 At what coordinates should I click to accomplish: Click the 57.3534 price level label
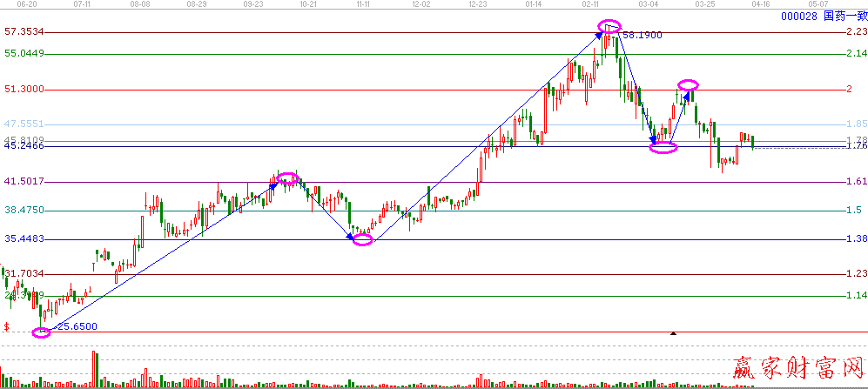(24, 32)
